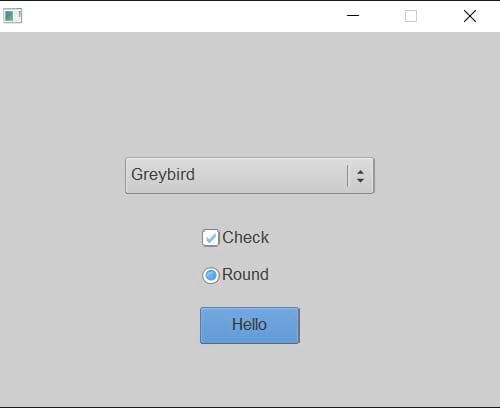500x408 pixels.
Task: Toggle the Check checkbox
Action: [x=210, y=238]
